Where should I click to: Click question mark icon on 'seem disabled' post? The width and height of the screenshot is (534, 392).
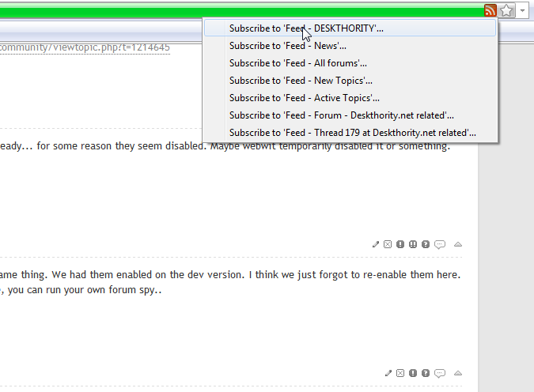click(x=426, y=244)
